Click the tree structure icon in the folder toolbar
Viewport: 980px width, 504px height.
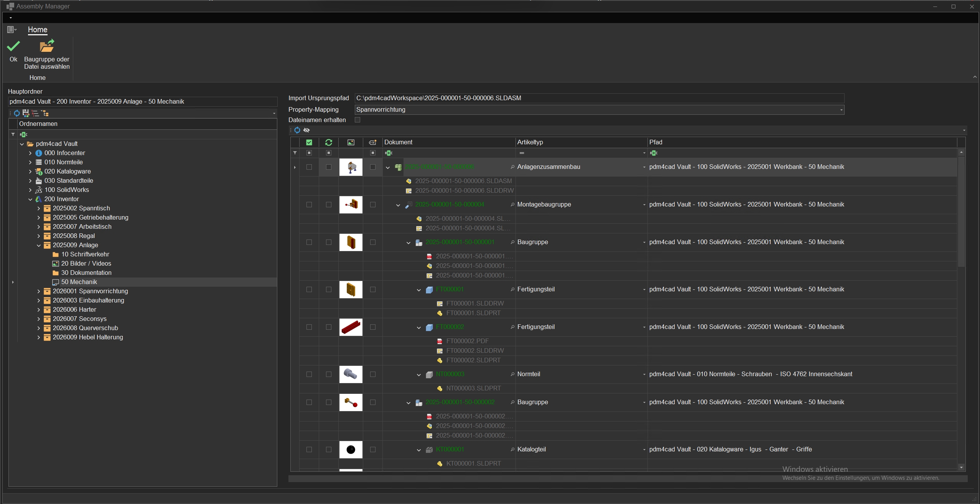[x=45, y=113]
